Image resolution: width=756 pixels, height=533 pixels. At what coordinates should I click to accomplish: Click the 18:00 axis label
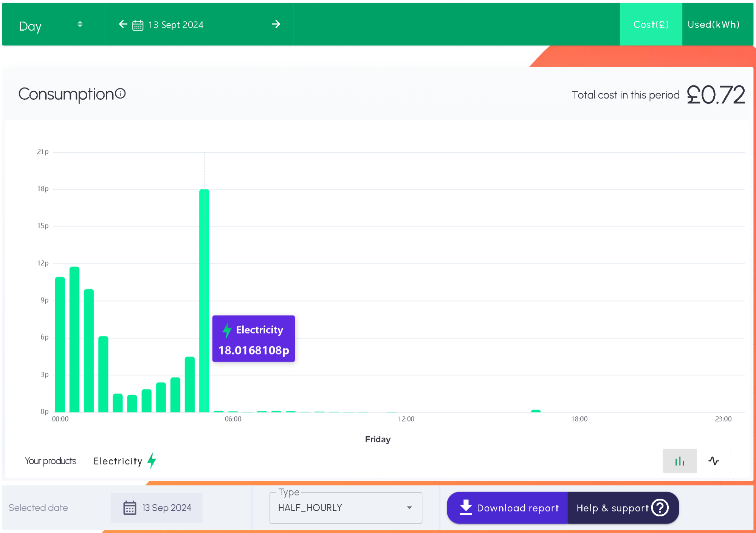coord(579,419)
